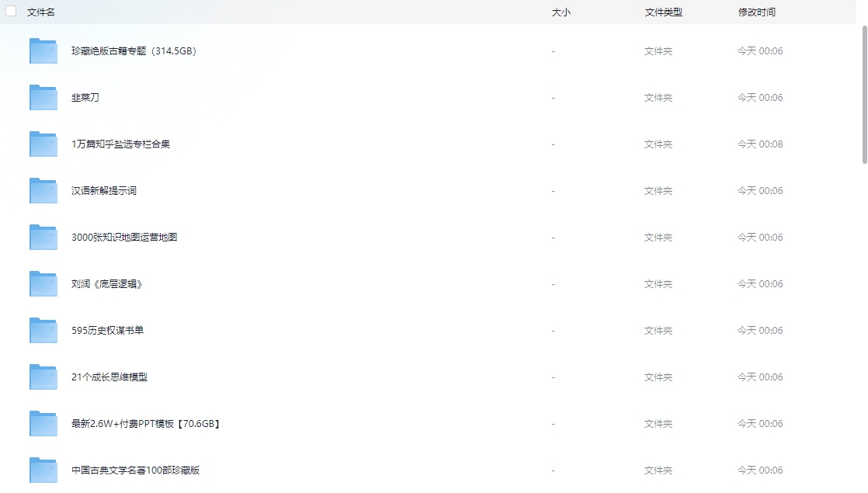
Task: Click folder icon for 中国古典文学名著100部珍藏版
Action: pos(43,470)
